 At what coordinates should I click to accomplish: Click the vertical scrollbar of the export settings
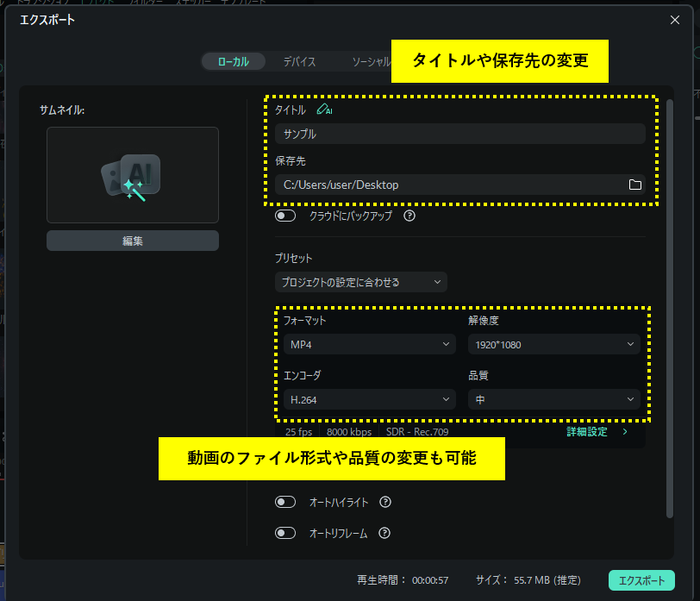point(669,308)
